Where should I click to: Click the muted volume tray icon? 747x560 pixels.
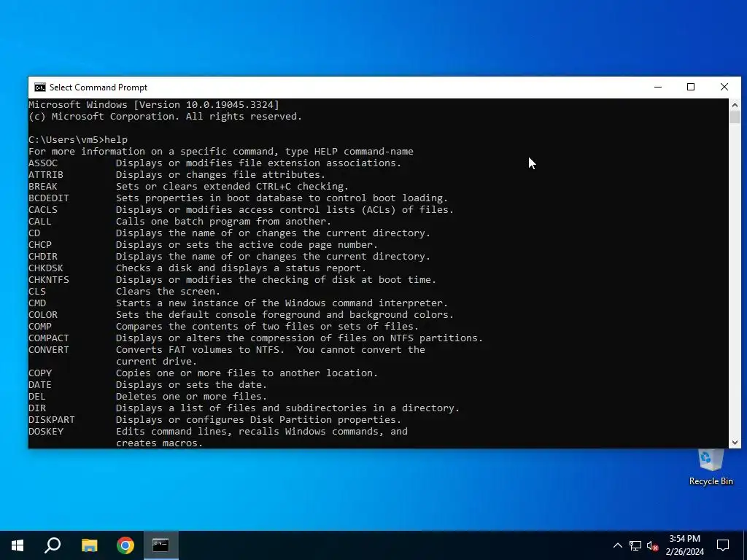click(x=653, y=545)
